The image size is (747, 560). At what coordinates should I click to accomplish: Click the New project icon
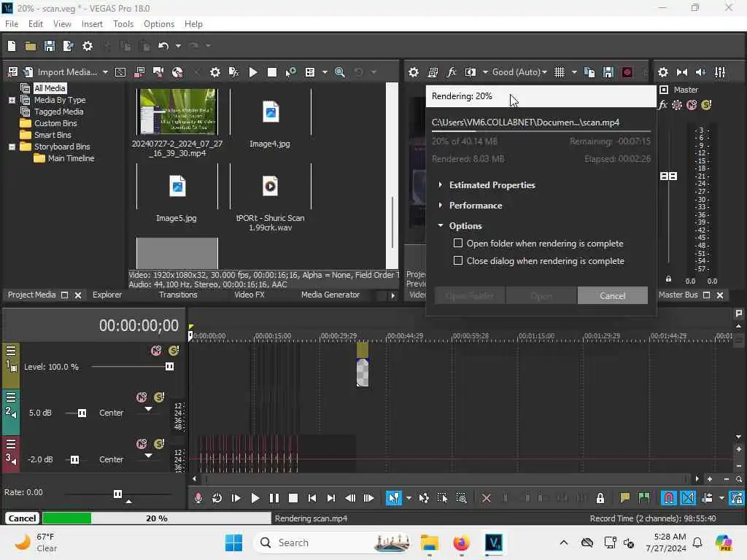[x=12, y=46]
